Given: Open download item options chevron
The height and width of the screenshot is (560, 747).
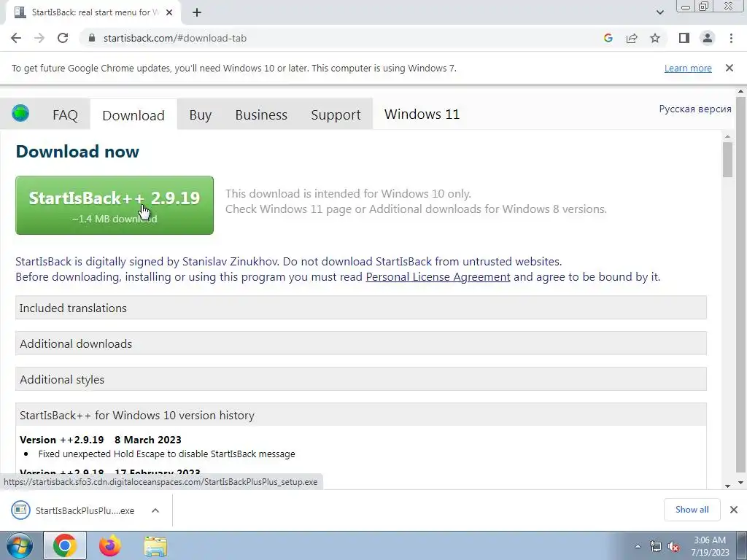Looking at the screenshot, I should 155,510.
